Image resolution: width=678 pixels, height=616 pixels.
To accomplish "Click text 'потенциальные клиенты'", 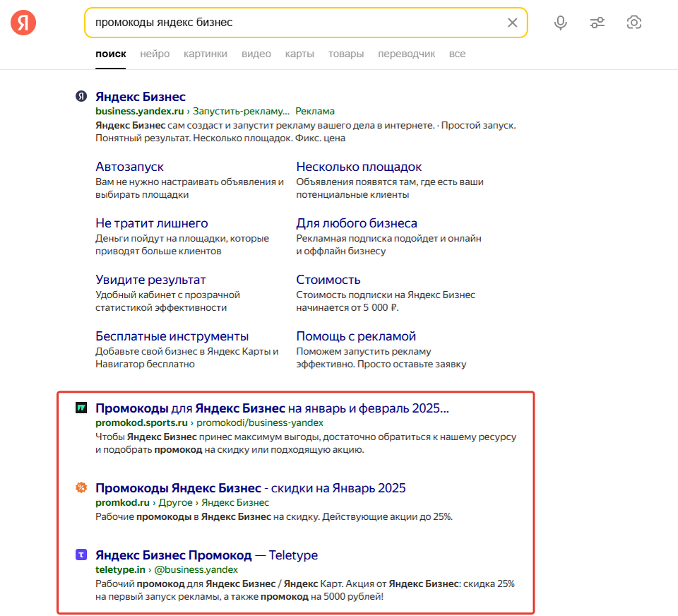I will click(x=352, y=195).
